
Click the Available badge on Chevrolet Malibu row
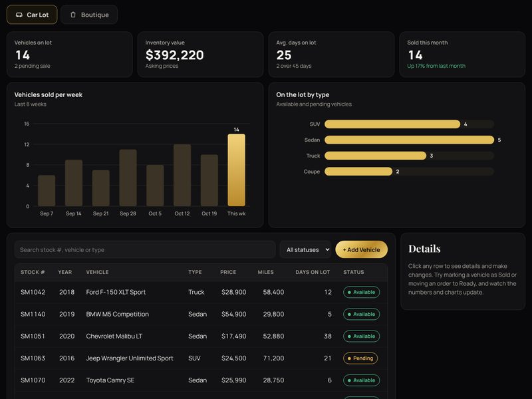click(361, 336)
